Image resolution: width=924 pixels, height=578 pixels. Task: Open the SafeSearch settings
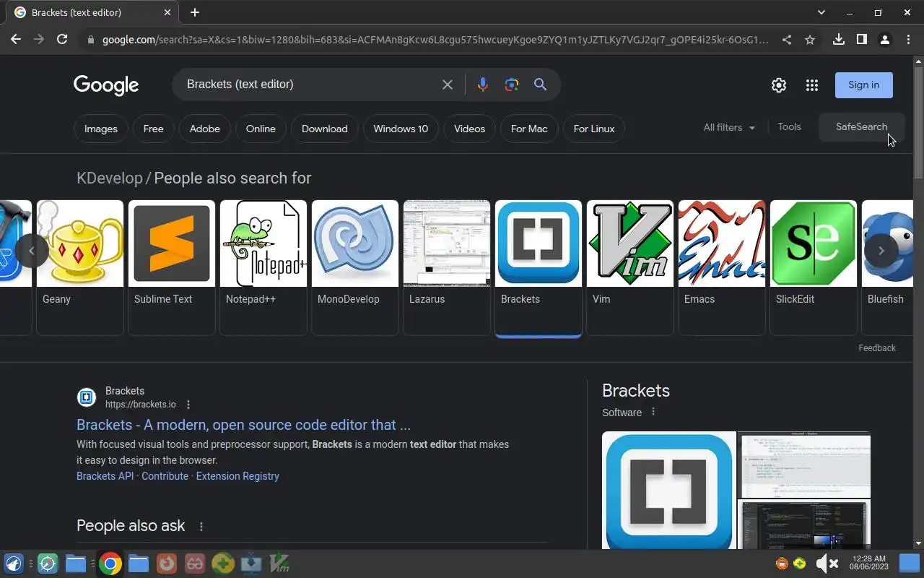point(861,126)
